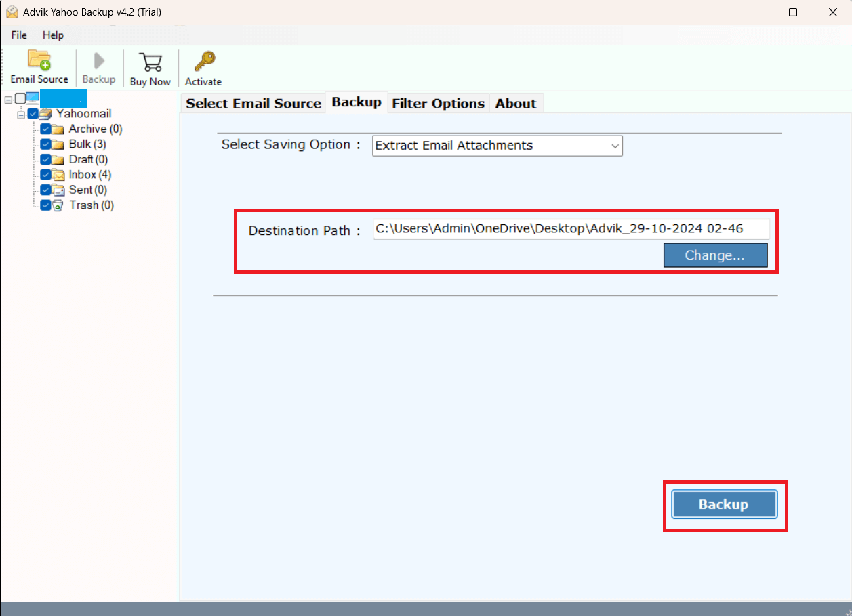Click the blue Backup button
Viewport: 852px width, 616px height.
click(x=724, y=505)
